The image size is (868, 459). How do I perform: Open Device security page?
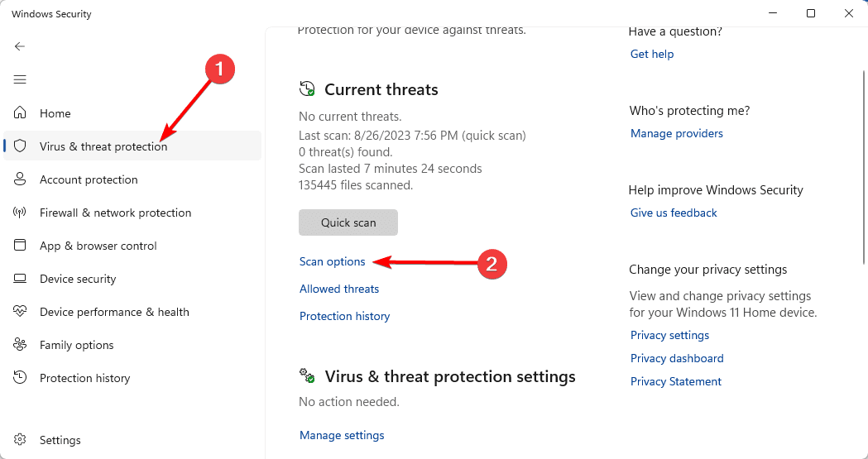tap(132, 279)
